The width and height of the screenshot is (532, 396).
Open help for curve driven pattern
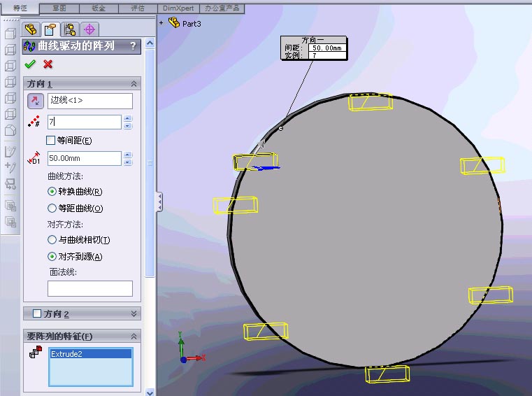(134, 45)
